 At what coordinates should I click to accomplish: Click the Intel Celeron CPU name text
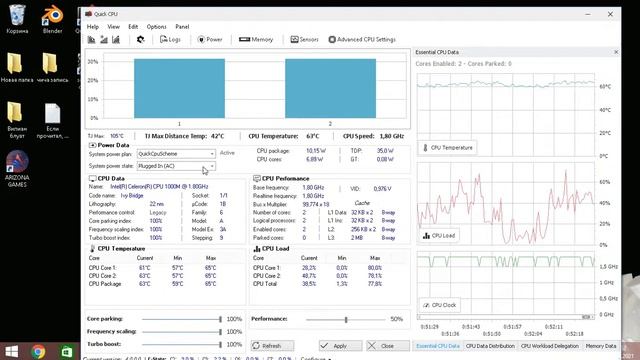[x=159, y=187]
